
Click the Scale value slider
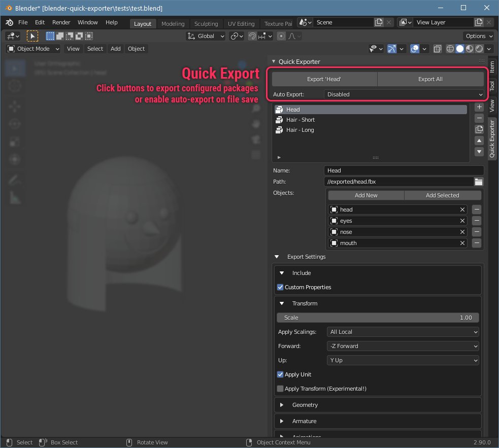378,318
